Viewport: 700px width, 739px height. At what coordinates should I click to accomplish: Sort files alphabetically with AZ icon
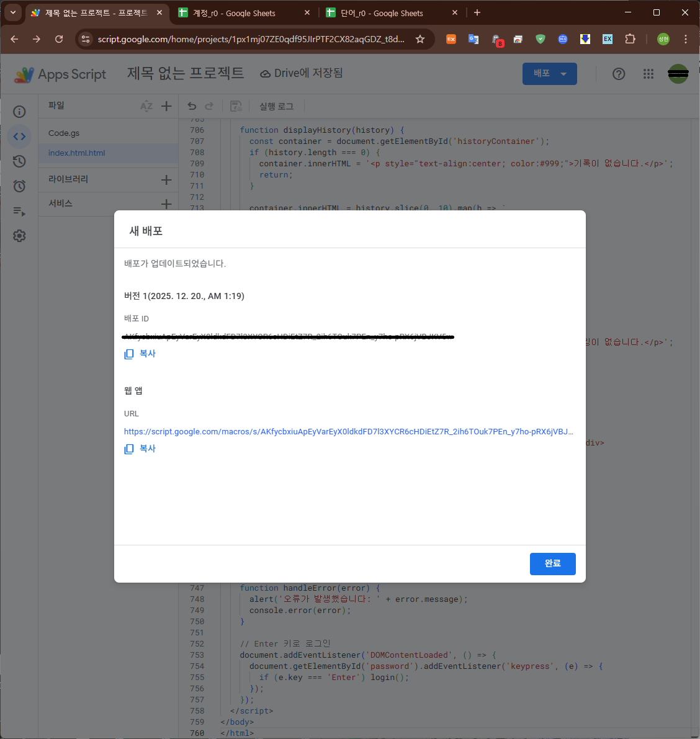[x=146, y=106]
